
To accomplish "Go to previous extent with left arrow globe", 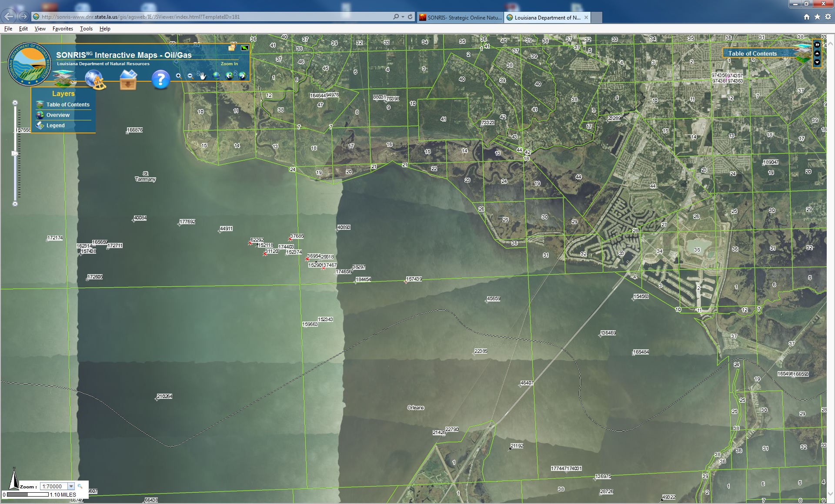I will 229,76.
